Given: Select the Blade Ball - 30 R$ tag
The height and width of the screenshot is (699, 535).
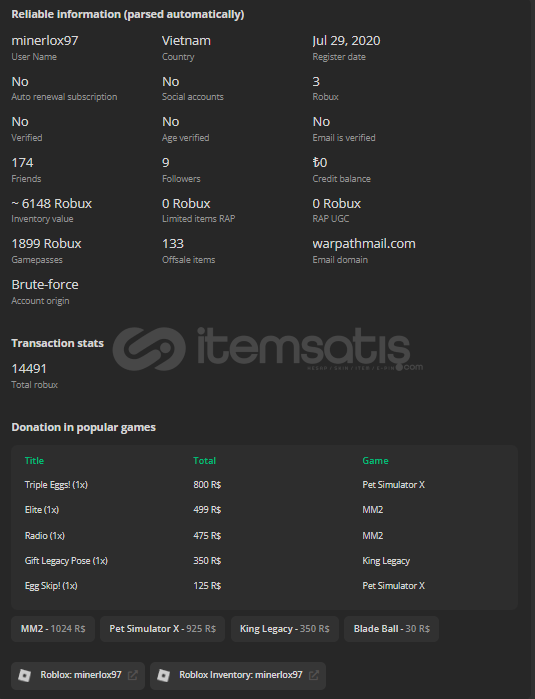Looking at the screenshot, I should [x=391, y=629].
